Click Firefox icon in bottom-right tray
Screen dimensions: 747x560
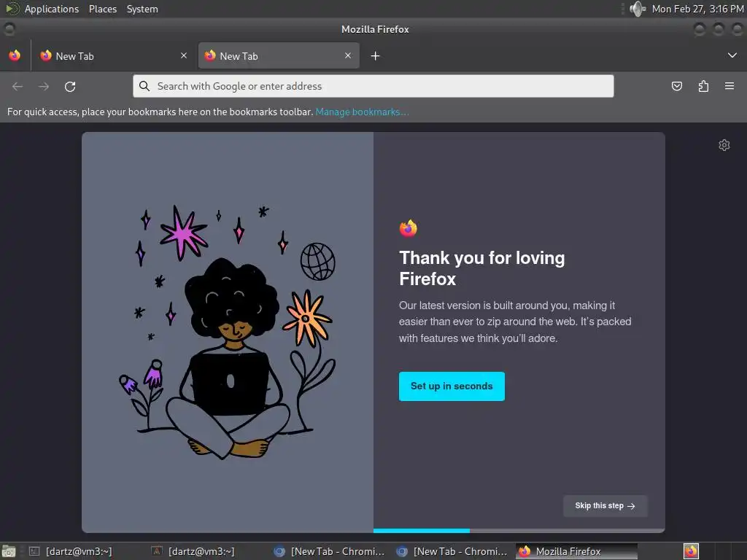(692, 551)
